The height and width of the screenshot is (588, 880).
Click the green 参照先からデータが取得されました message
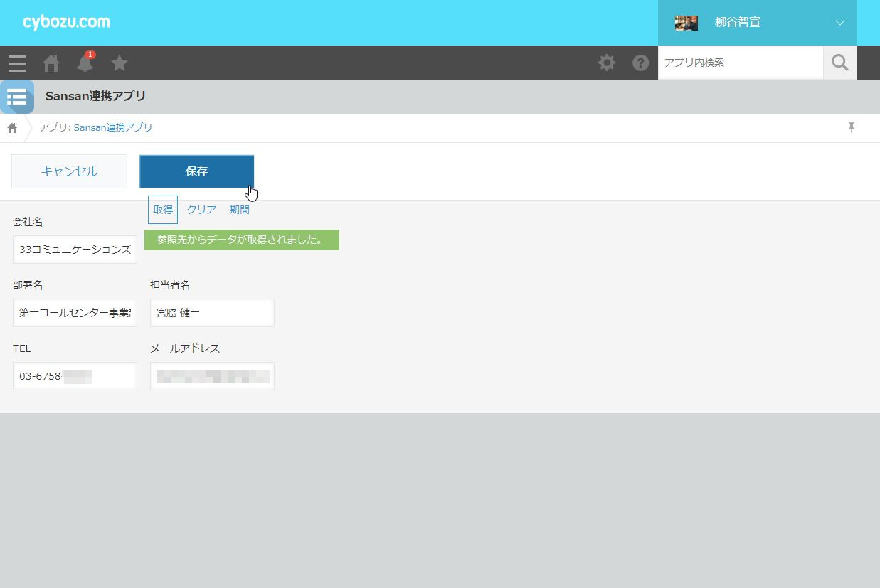[242, 240]
